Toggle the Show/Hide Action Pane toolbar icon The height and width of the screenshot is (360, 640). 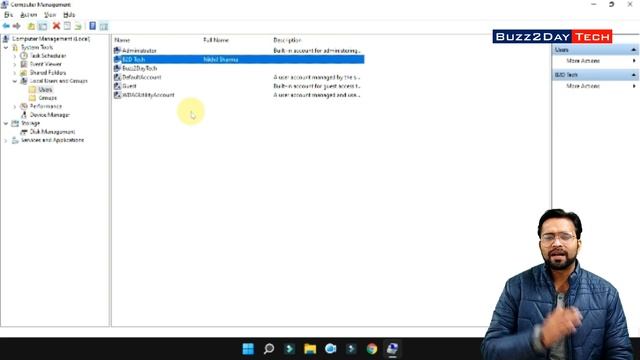coord(104,26)
